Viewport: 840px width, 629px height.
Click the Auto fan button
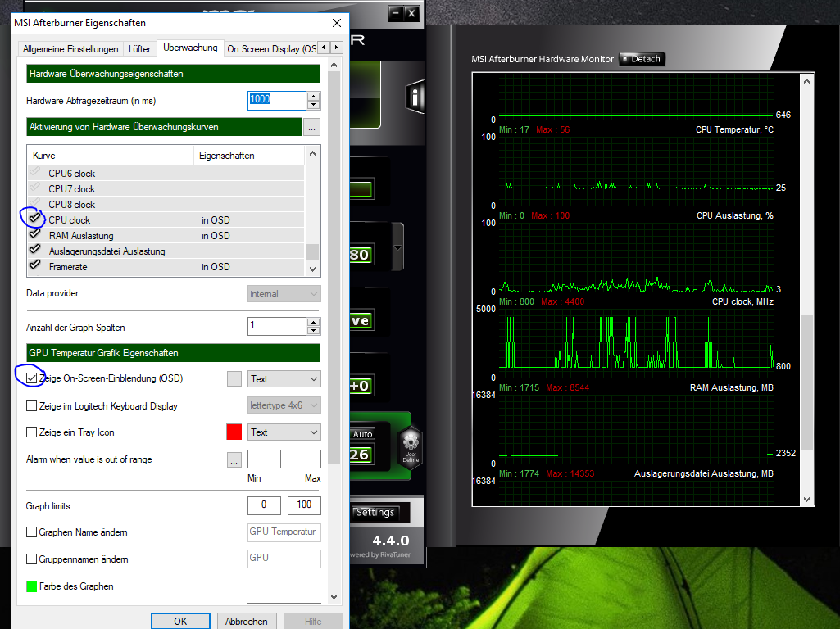(x=363, y=434)
